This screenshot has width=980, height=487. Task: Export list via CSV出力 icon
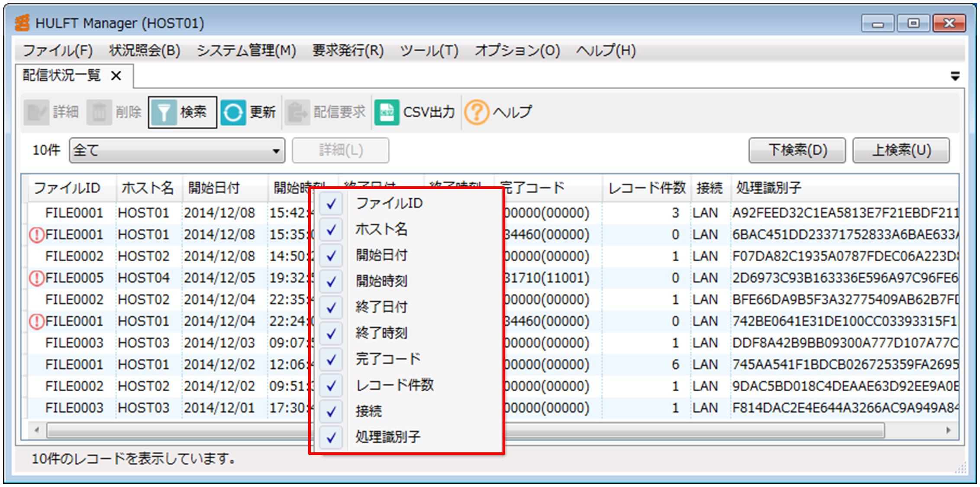pyautogui.click(x=387, y=113)
